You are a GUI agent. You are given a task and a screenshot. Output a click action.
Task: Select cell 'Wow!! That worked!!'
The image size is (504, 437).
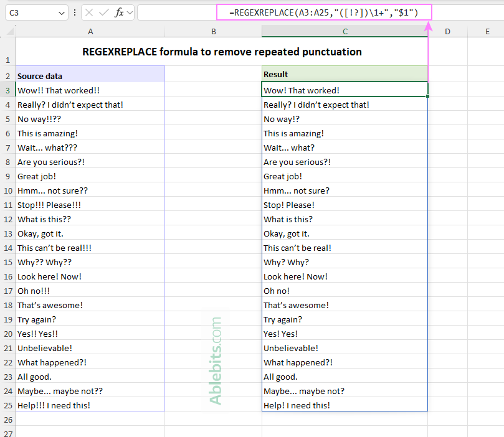coord(90,90)
